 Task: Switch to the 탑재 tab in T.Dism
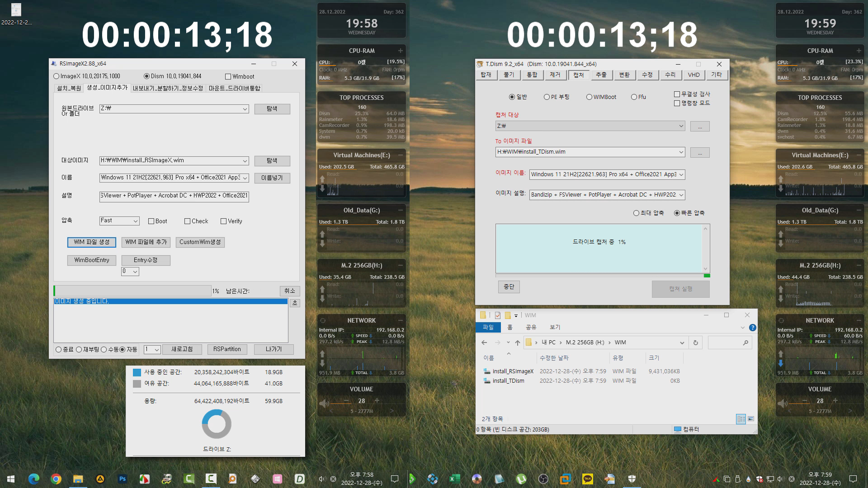[486, 75]
